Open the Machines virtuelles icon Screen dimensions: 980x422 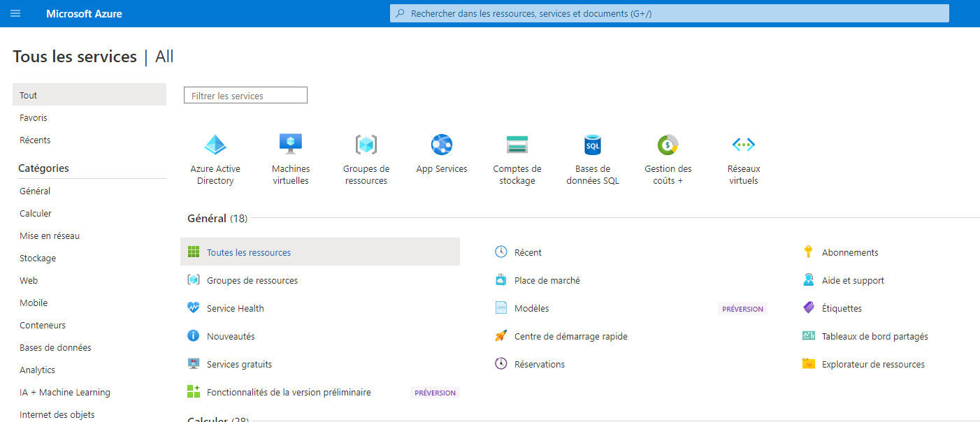coord(291,145)
